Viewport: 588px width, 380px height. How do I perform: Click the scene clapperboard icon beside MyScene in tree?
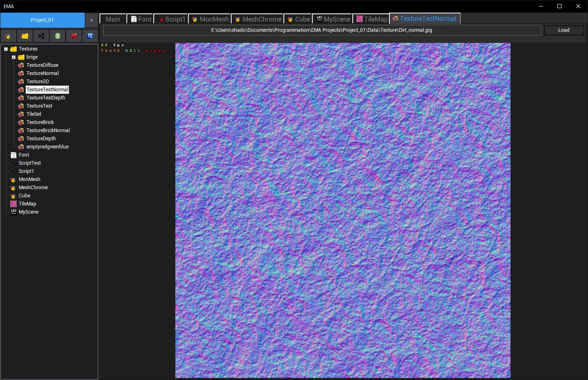click(13, 212)
